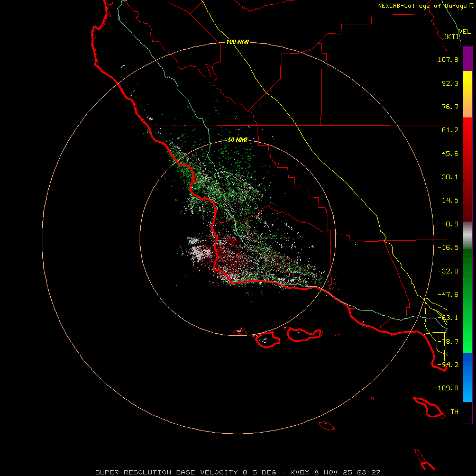
Task: Pick the blue segment of velocity color bar
Action: click(467, 377)
